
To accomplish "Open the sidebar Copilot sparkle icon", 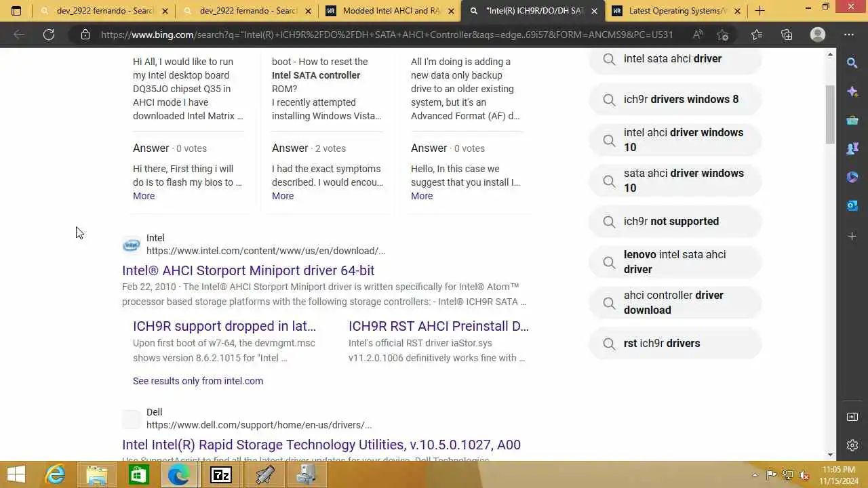I will [852, 91].
